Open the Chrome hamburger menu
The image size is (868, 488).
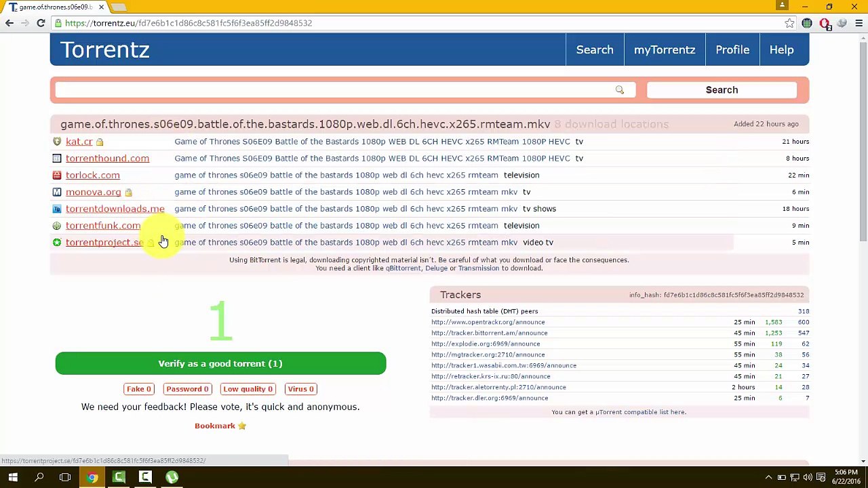point(859,23)
